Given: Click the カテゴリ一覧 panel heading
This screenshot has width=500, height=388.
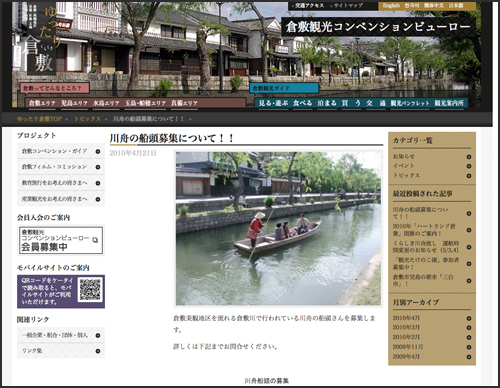Looking at the screenshot, I should [412, 140].
